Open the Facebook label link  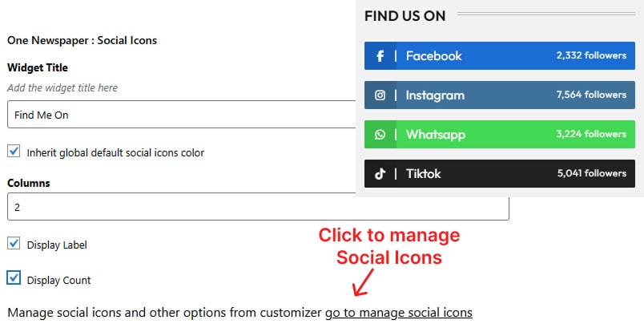tap(433, 56)
